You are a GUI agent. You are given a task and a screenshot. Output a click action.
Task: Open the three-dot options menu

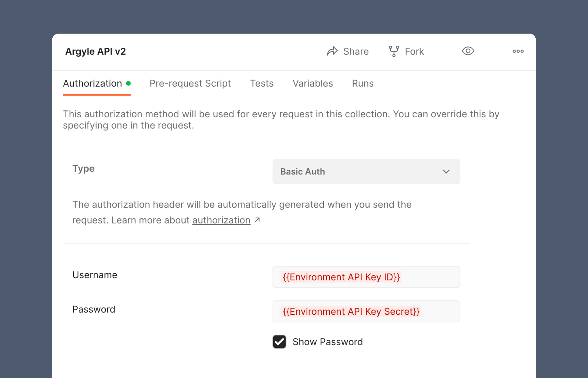coord(518,51)
